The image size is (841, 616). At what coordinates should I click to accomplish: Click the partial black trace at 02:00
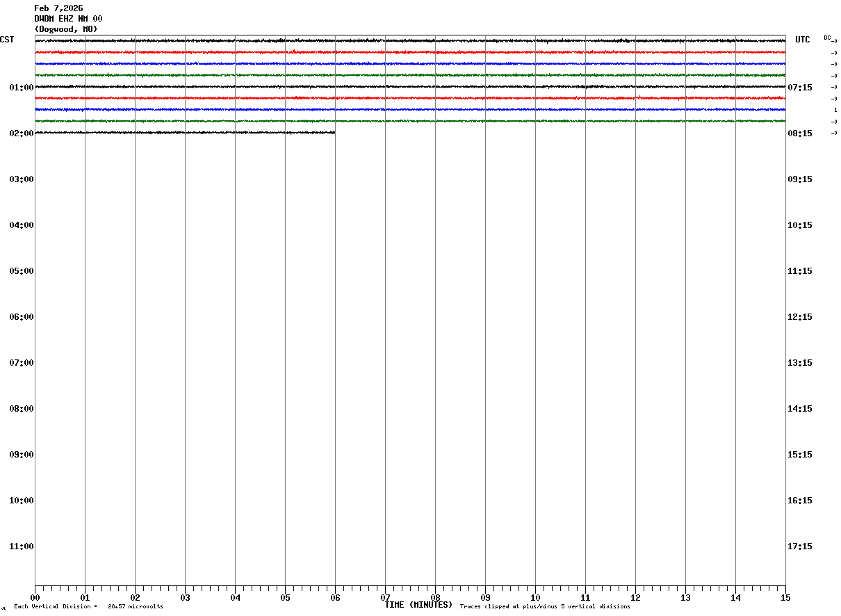[x=185, y=132]
